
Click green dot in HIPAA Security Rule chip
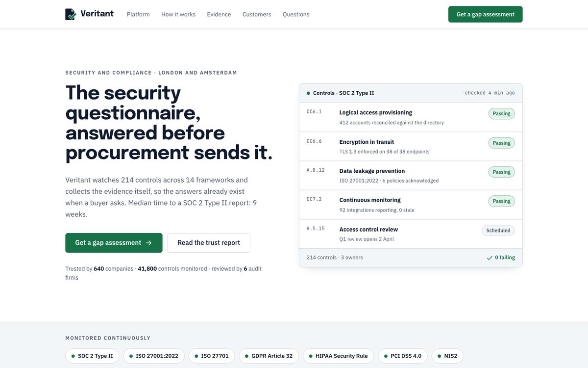(x=311, y=356)
